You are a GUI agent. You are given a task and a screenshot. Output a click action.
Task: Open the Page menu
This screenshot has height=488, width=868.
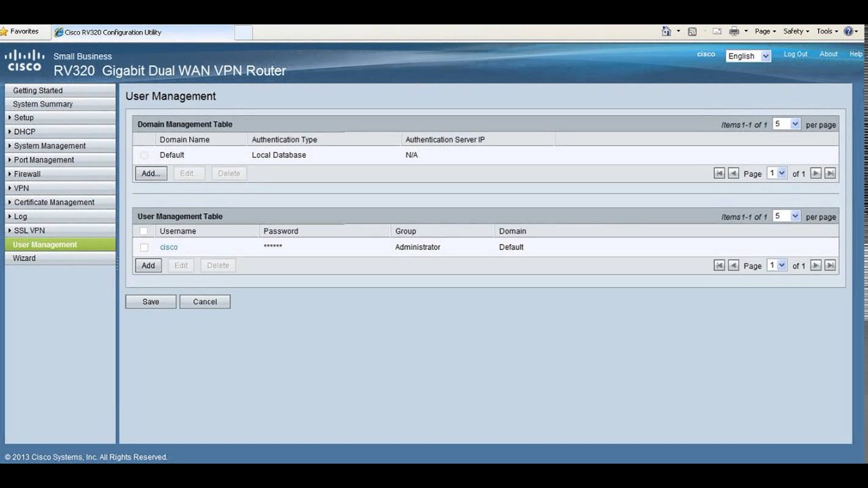[x=765, y=31]
